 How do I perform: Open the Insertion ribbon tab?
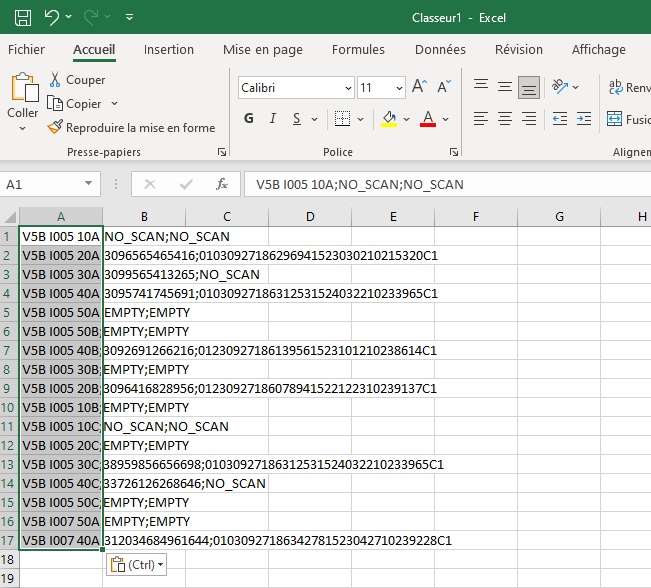[x=169, y=50]
